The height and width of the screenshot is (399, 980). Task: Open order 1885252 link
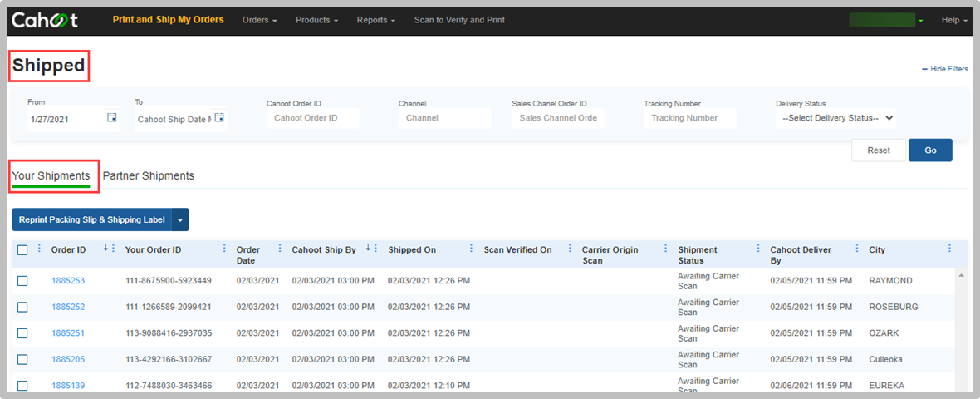pyautogui.click(x=68, y=307)
